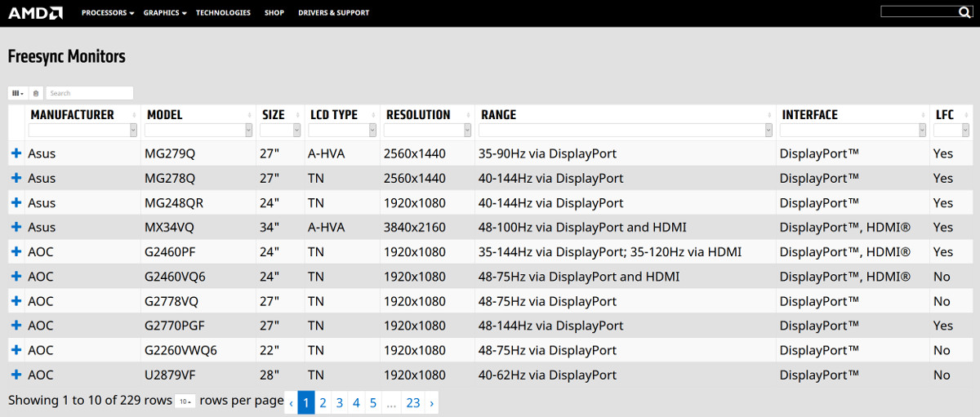Sort by LFC column arrows
This screenshot has height=417, width=980.
pyautogui.click(x=967, y=115)
